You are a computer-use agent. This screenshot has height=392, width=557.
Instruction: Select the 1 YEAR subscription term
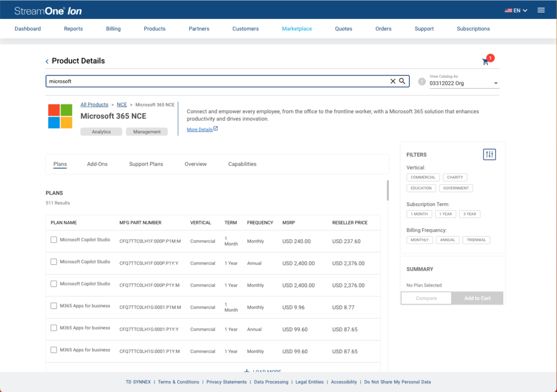(x=445, y=214)
